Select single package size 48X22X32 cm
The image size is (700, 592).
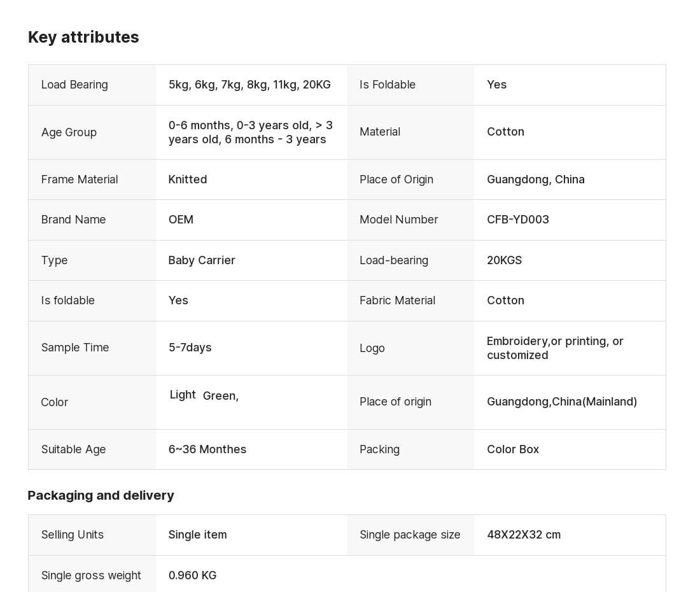(524, 535)
